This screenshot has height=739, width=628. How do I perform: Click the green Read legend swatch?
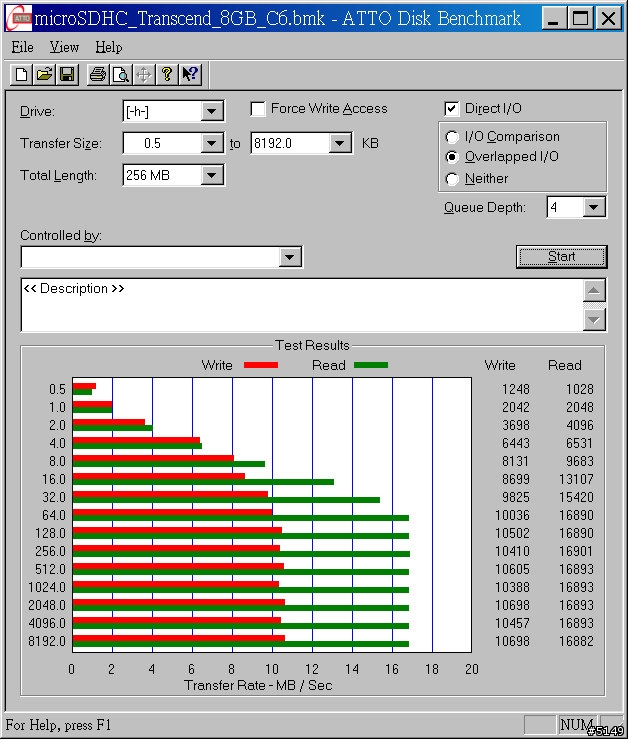coord(371,365)
